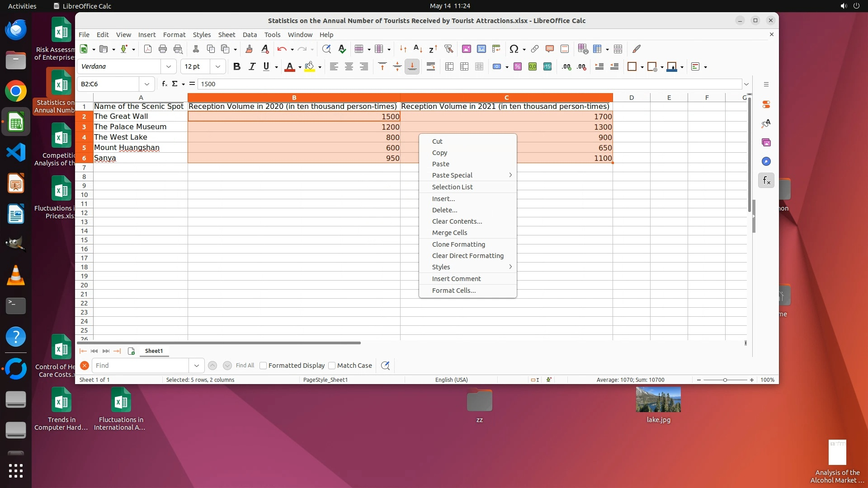The image size is (868, 488).
Task: Enable the Formatted Display checkbox
Action: coord(263,366)
